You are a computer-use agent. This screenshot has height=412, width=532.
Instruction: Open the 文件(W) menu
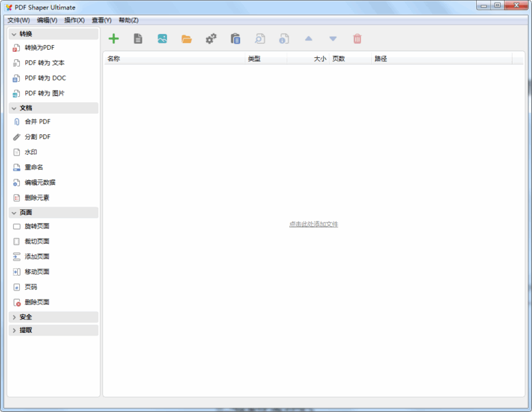tap(19, 21)
